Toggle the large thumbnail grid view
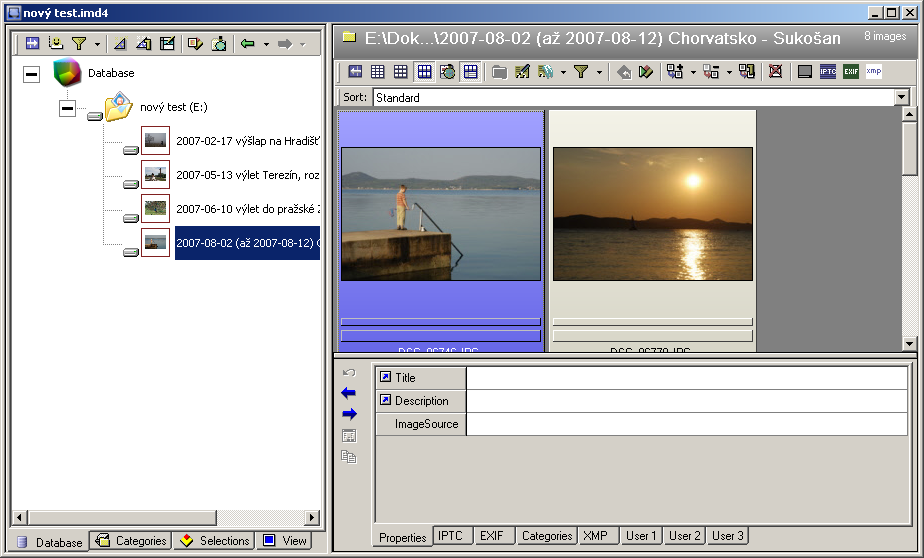The height and width of the screenshot is (558, 924). [x=424, y=71]
